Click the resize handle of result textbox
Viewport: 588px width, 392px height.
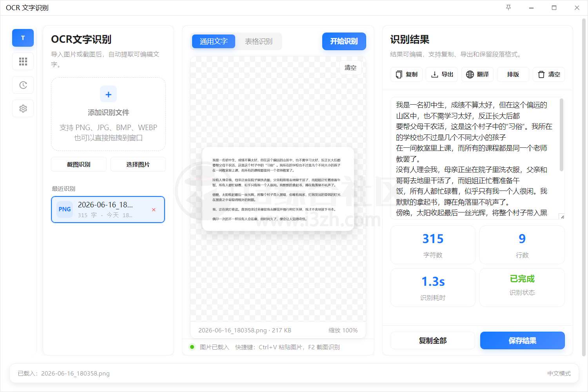click(562, 216)
